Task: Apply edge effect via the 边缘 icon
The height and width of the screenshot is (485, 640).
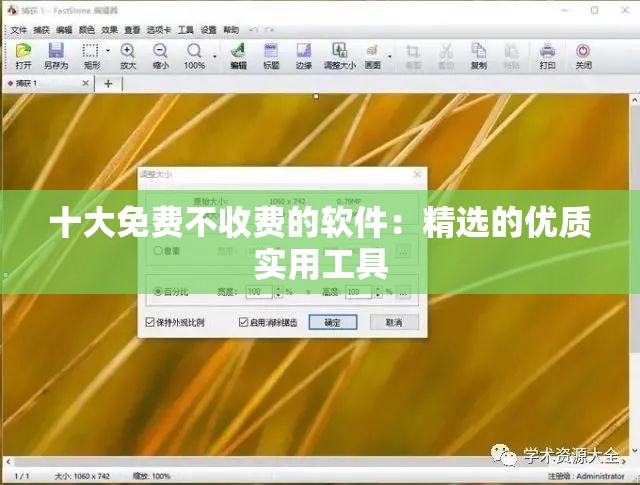Action: coord(304,56)
